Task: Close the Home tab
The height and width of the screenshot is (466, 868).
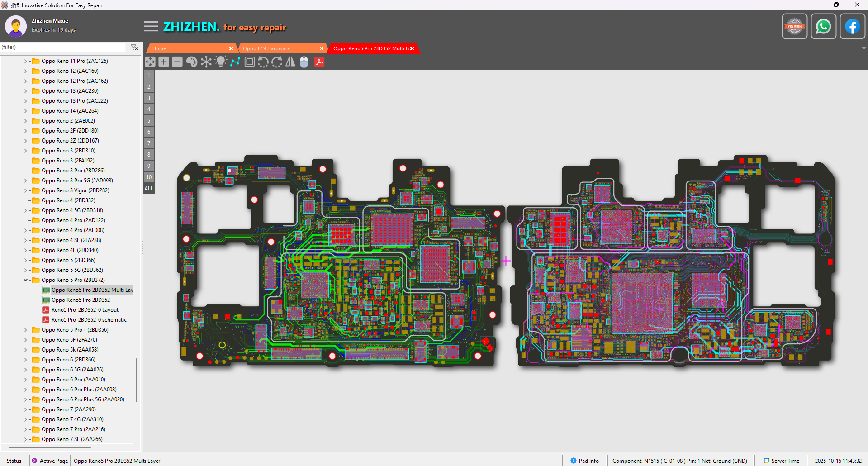Action: click(x=231, y=48)
